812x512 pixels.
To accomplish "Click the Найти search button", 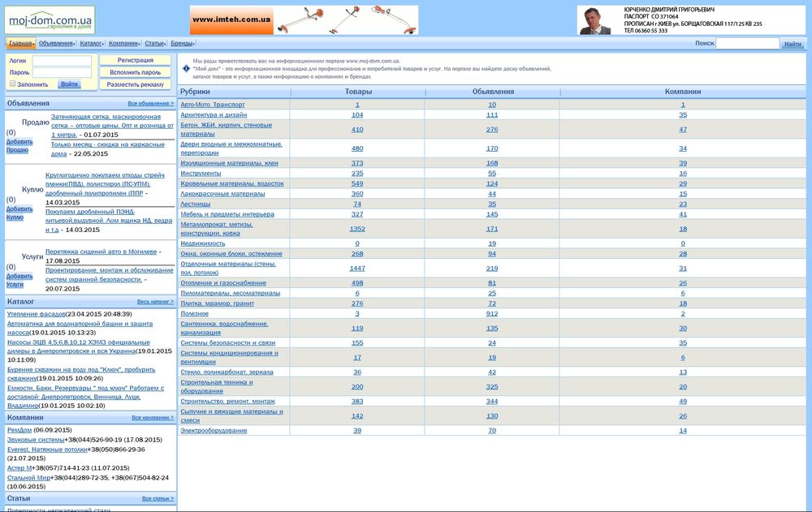I will [x=793, y=44].
